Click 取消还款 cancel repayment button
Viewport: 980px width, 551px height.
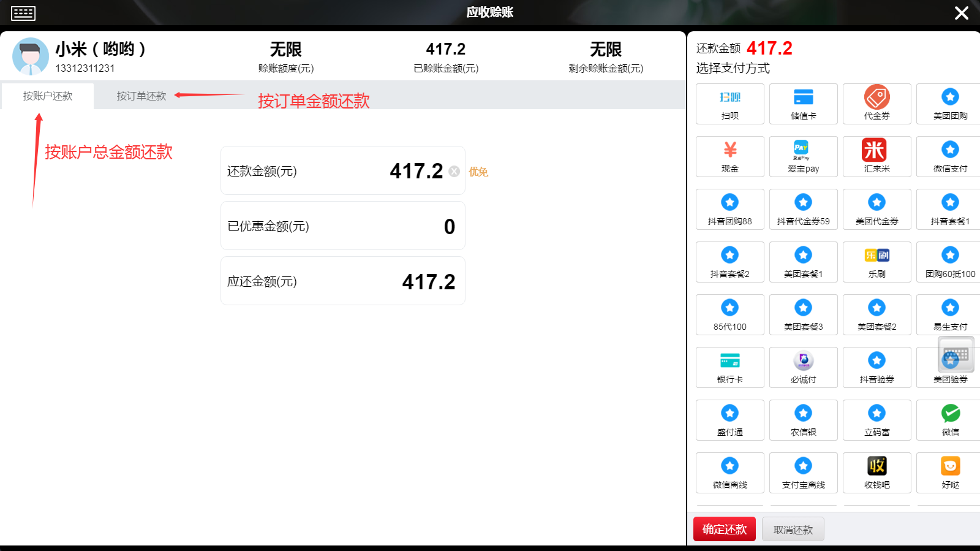coord(793,529)
